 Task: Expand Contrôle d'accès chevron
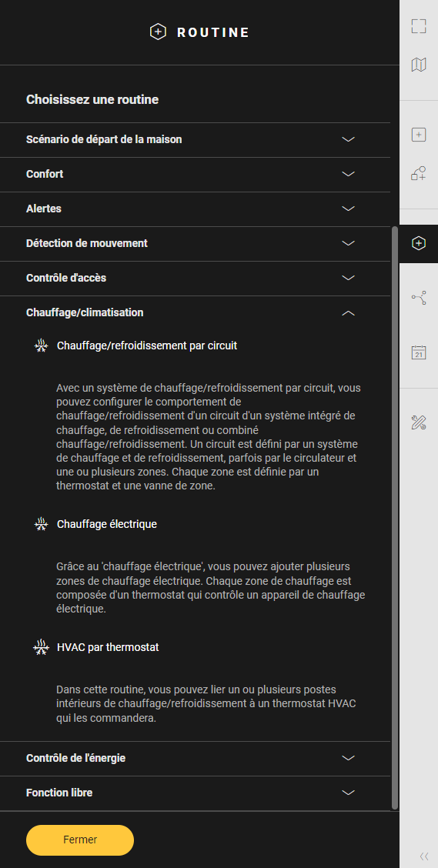point(348,278)
